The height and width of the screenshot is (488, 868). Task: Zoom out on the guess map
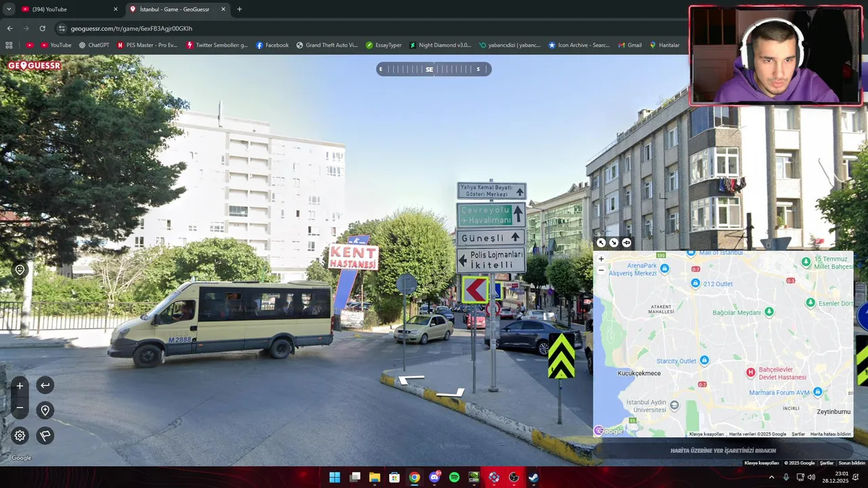(x=601, y=270)
